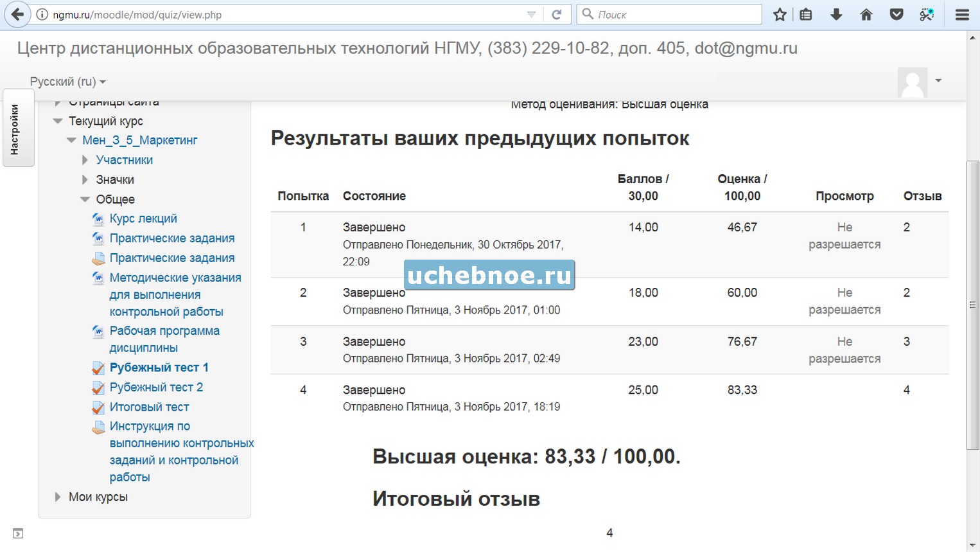Click the search field labeled Поиск
The image size is (980, 552).
(x=670, y=14)
